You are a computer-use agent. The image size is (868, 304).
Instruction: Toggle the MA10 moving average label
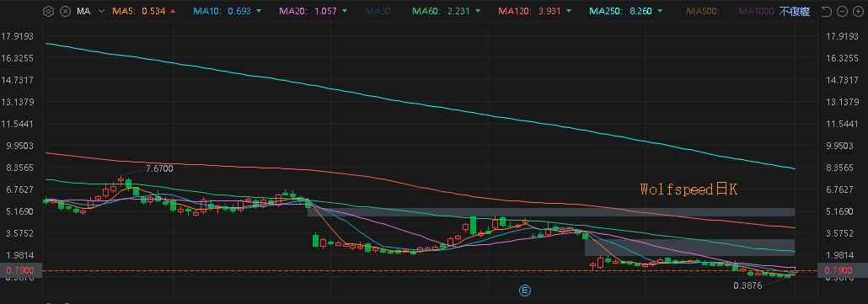click(x=213, y=11)
